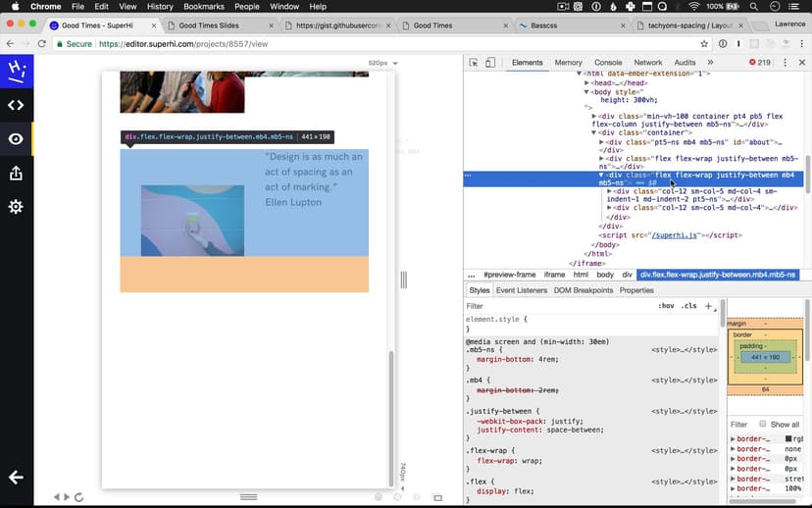812x508 pixels.
Task: Click the SuperHi preview eye icon
Action: pos(16,139)
